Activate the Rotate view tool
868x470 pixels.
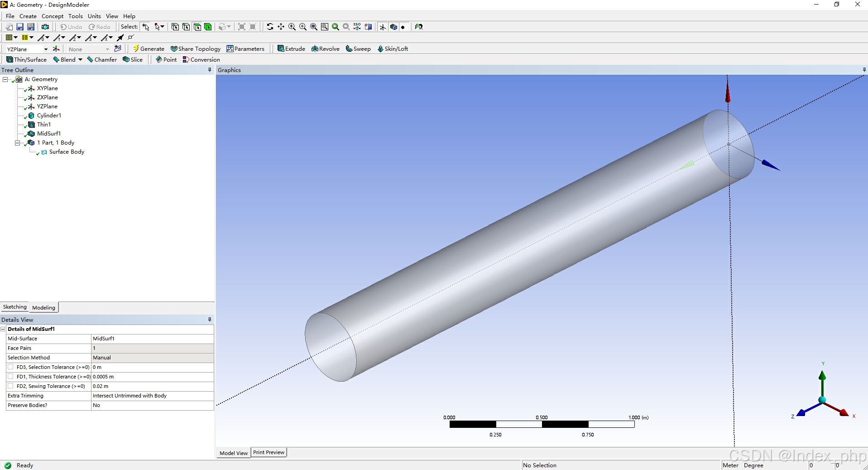pyautogui.click(x=270, y=27)
